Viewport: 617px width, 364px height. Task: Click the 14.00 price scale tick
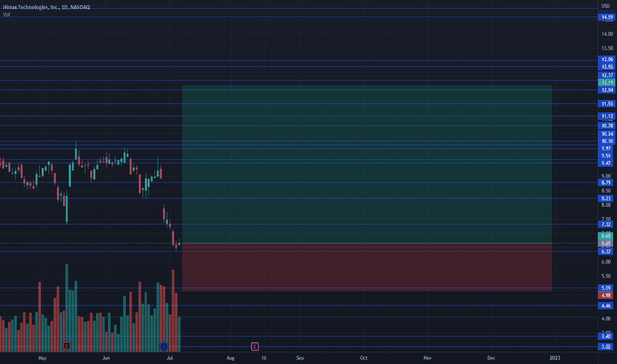(x=607, y=34)
